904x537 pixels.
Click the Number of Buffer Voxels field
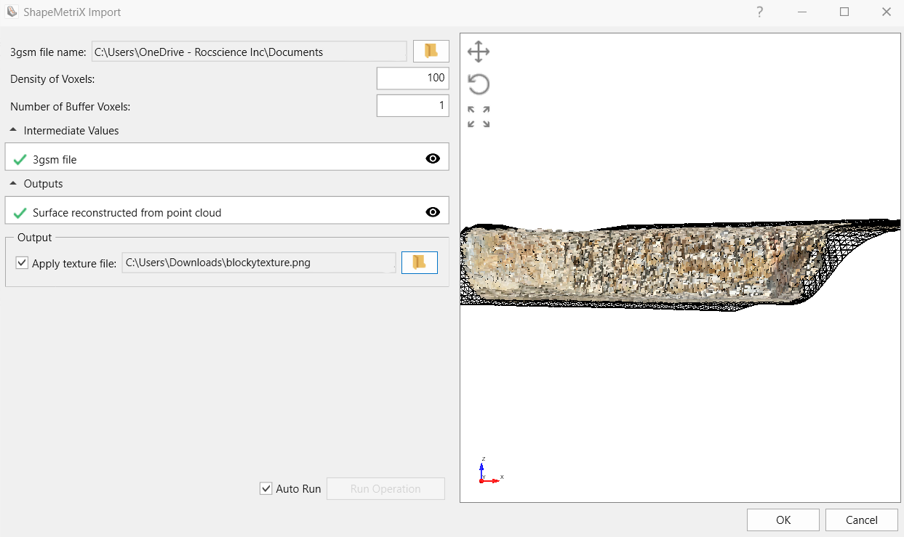413,106
